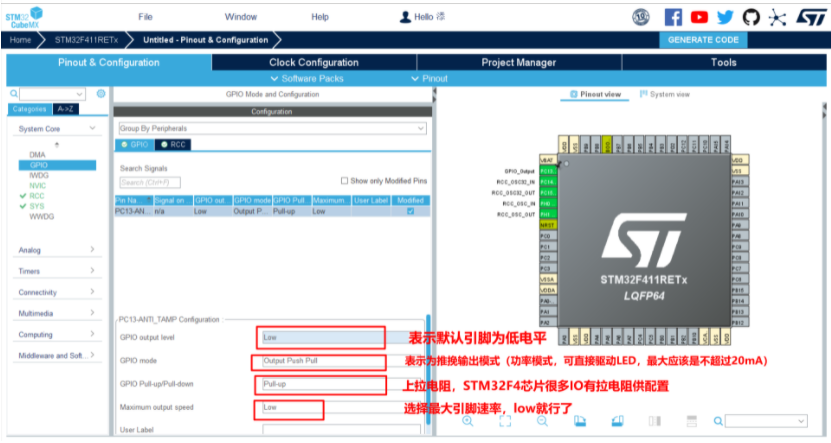Select the VBAT pin on chip
This screenshot has height=443, width=831.
[547, 160]
